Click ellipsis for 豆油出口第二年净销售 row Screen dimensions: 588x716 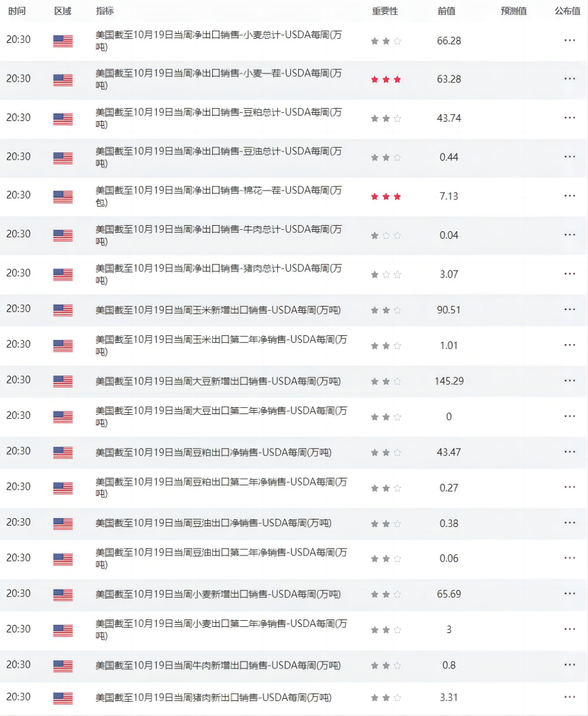569,558
